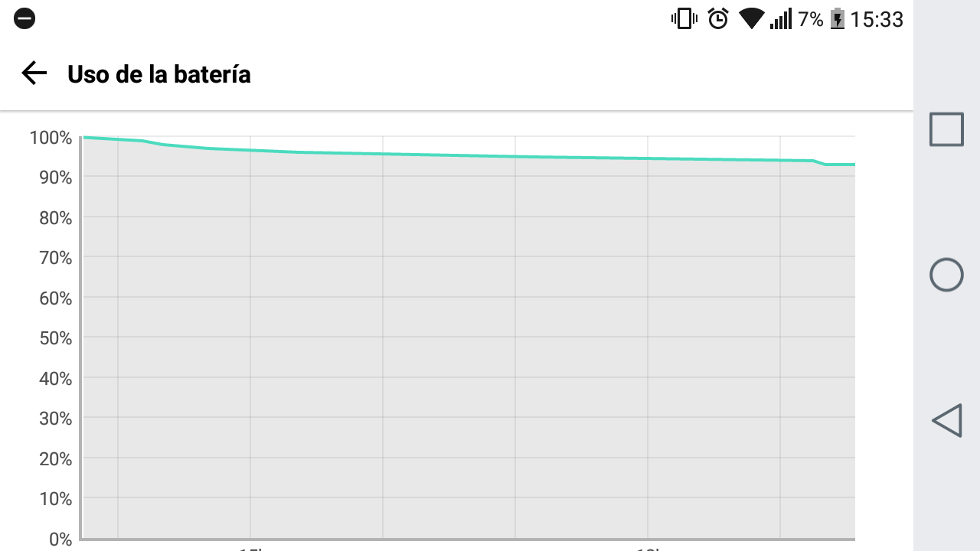Tap the do-not-disturb status icon
The width and height of the screenshot is (980, 551).
click(24, 18)
